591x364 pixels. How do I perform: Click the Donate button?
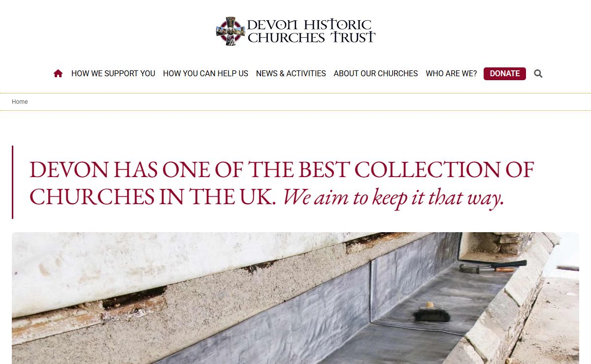click(x=505, y=74)
